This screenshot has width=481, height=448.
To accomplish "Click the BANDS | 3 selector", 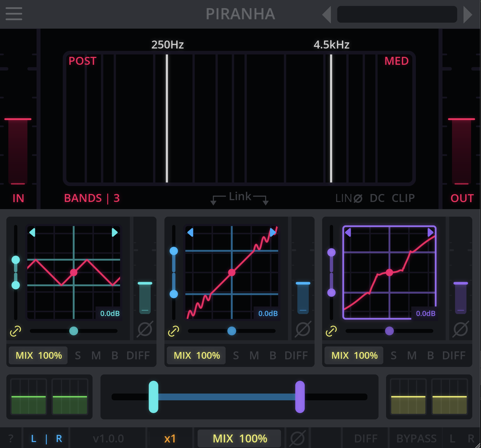I will (92, 198).
